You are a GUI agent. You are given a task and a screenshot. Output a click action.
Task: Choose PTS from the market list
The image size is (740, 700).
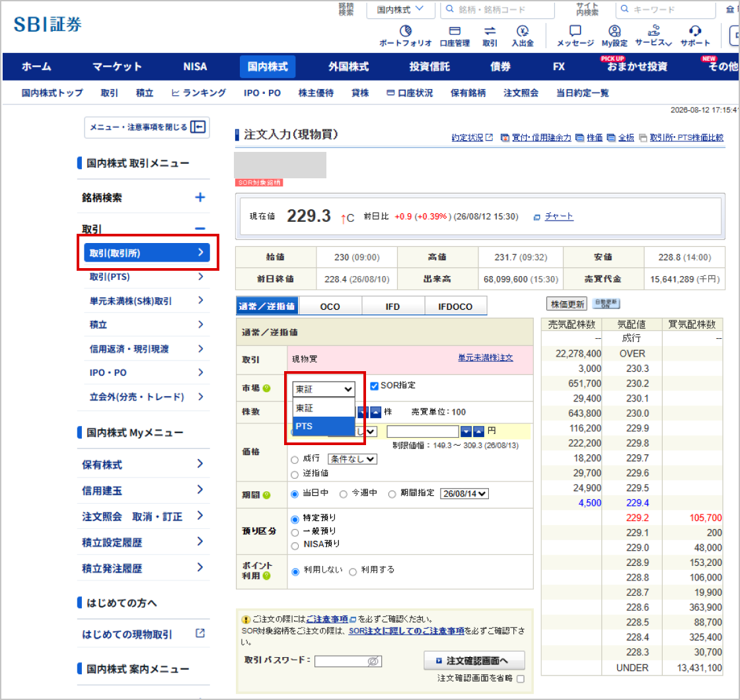point(324,427)
